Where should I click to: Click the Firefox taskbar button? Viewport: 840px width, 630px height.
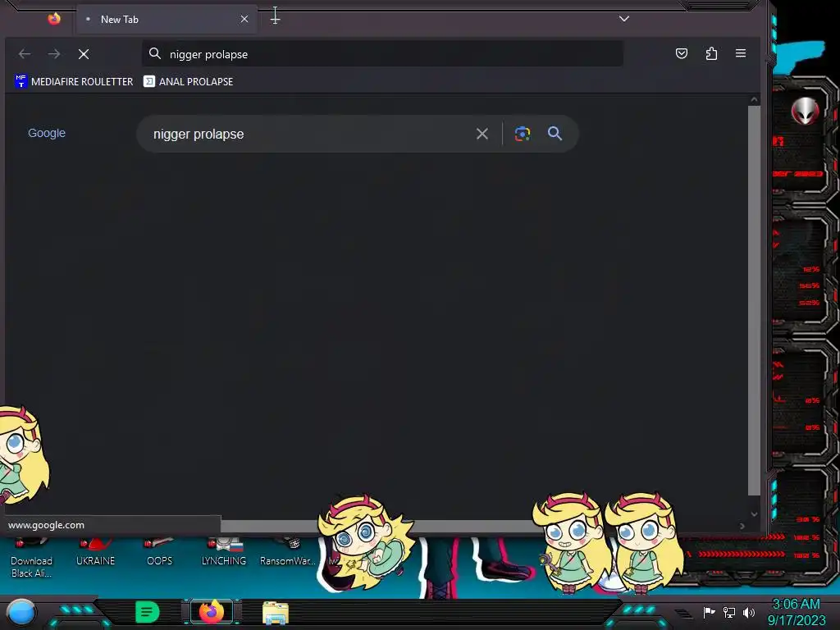(x=212, y=612)
